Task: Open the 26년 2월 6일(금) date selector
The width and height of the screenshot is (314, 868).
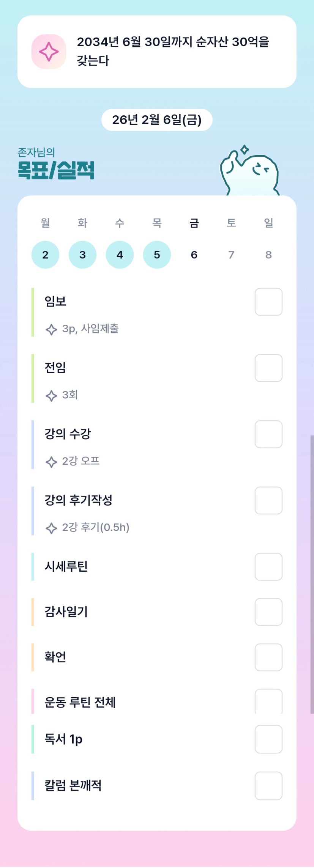Action: [157, 120]
